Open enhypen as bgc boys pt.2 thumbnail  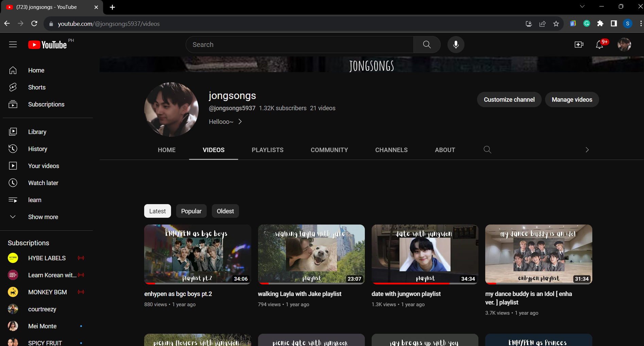click(198, 254)
